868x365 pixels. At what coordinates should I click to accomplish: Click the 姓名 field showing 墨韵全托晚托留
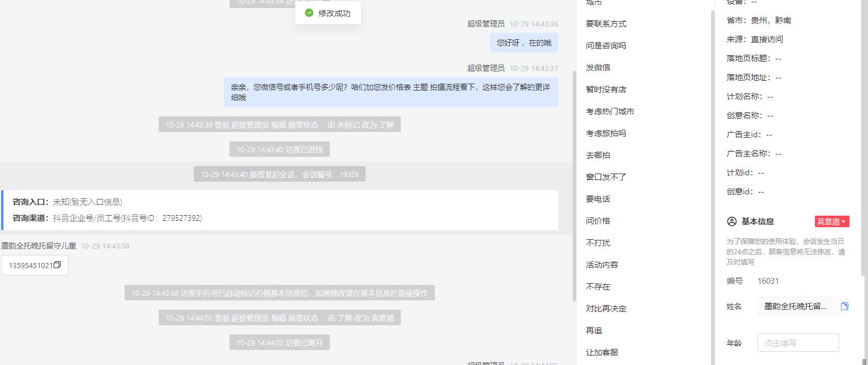798,306
